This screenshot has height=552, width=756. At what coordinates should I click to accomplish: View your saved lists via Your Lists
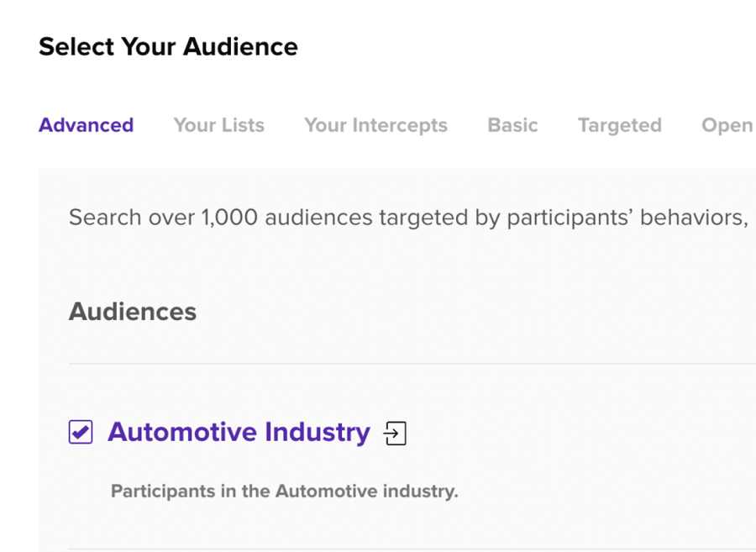click(x=219, y=125)
